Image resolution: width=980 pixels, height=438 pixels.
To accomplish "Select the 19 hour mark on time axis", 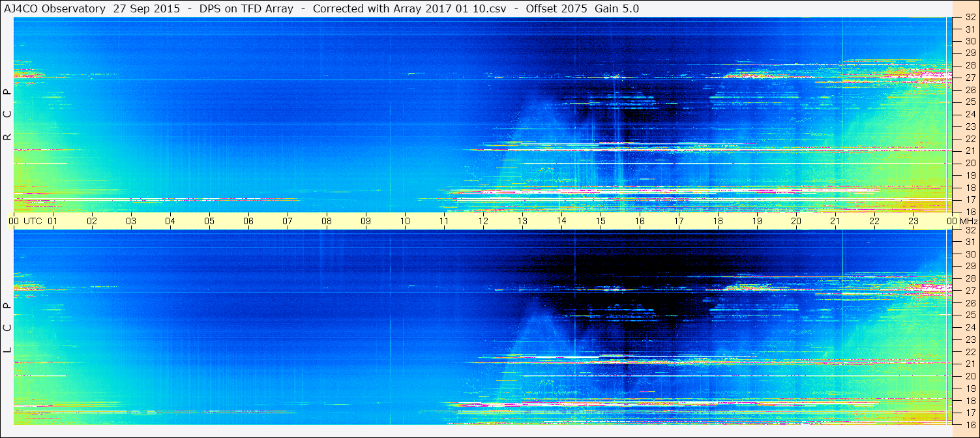I will click(757, 221).
